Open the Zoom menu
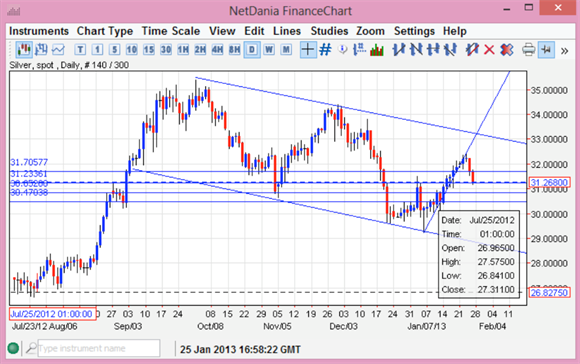 (370, 31)
